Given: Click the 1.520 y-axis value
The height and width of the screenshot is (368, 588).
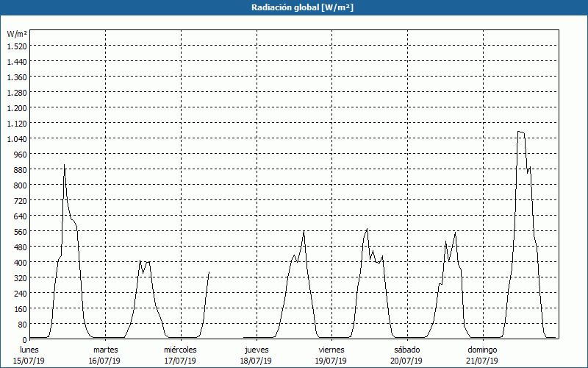Looking at the screenshot, I should 17,46.
